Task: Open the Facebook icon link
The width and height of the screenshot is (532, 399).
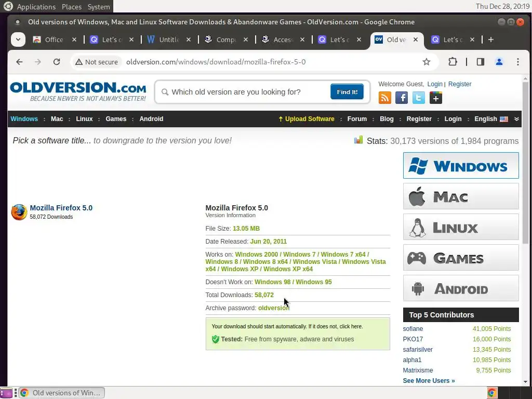Action: click(402, 98)
